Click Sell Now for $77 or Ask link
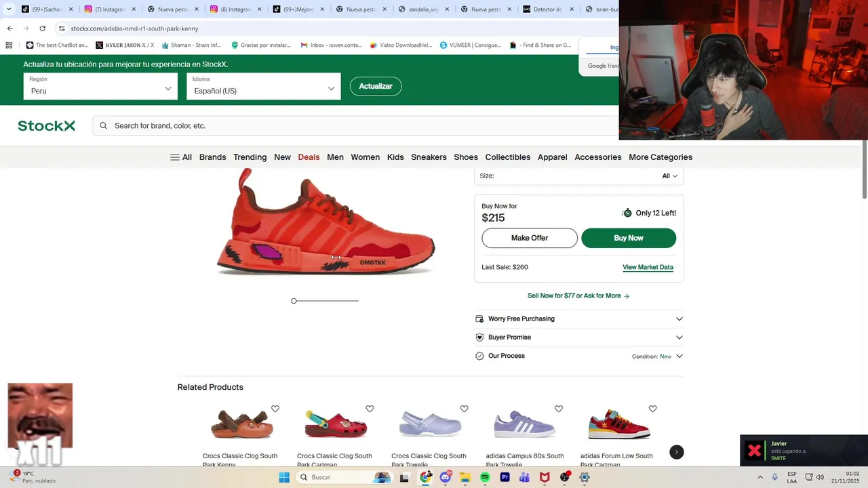Viewport: 868px width, 488px height. tap(578, 296)
